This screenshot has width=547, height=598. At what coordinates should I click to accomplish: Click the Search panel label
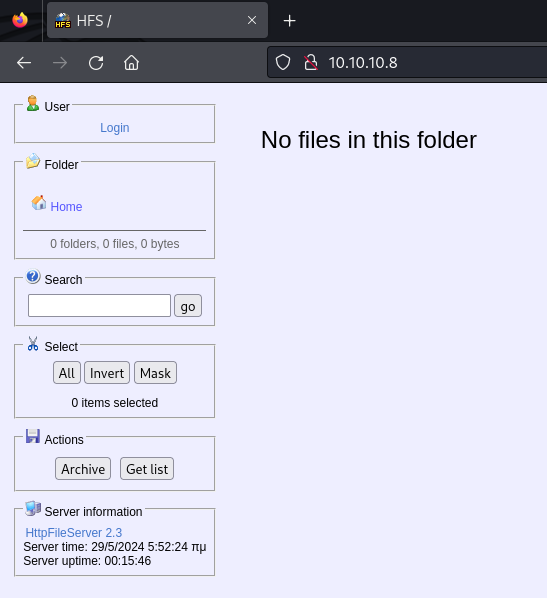[63, 280]
